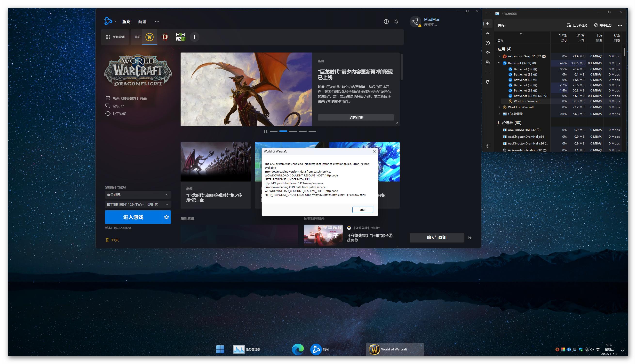Jump to the third carousel slide indicator

(x=293, y=131)
